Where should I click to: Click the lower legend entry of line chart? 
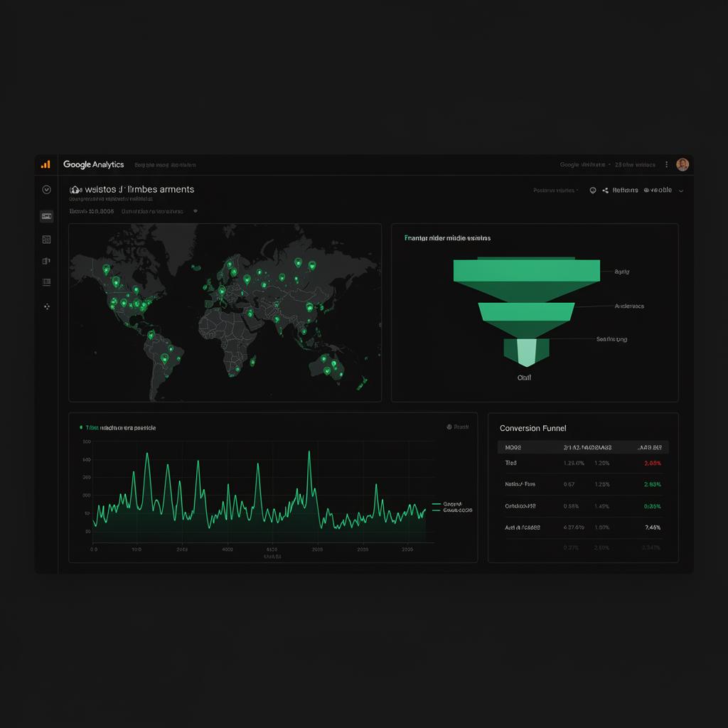tap(452, 510)
